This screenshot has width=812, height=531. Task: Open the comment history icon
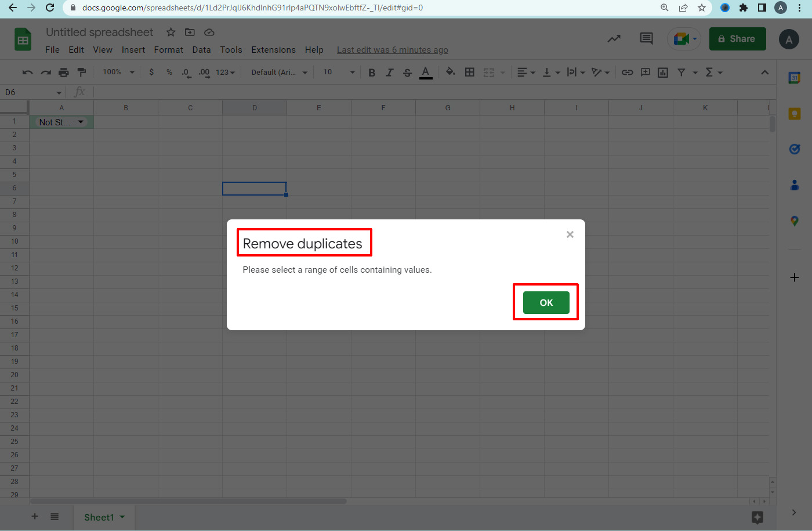tap(646, 39)
